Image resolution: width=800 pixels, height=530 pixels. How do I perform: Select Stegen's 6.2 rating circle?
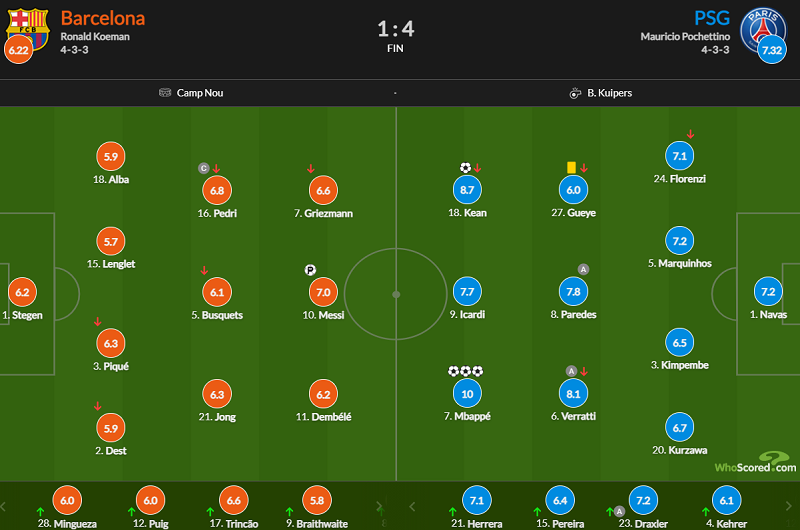pos(22,292)
